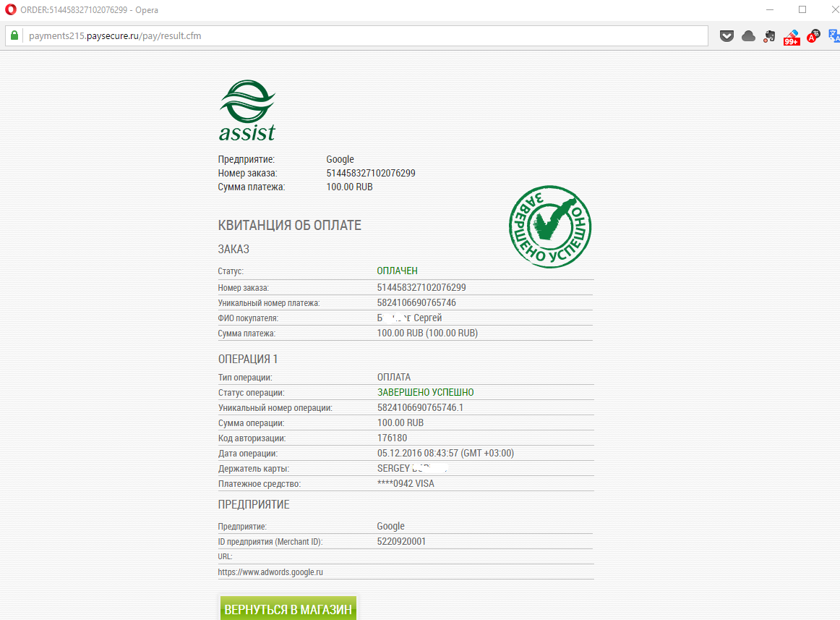Select Merchant ID 5220920001
The width and height of the screenshot is (840, 620).
point(401,541)
